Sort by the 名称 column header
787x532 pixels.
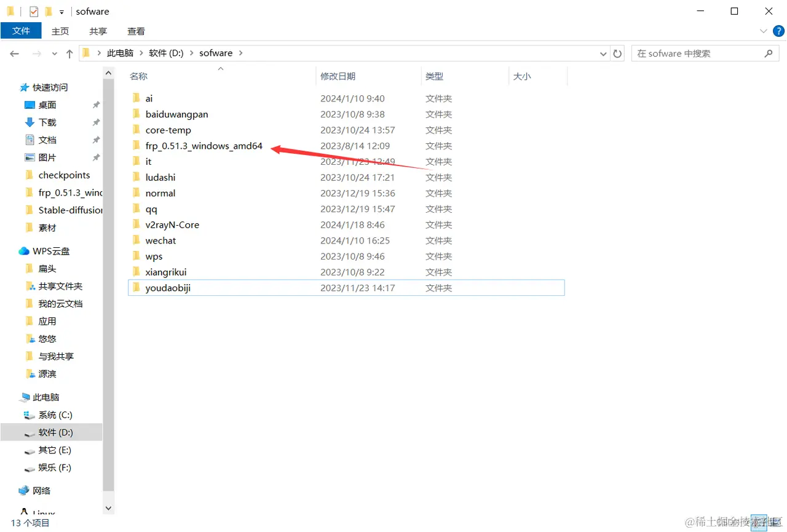tap(138, 76)
